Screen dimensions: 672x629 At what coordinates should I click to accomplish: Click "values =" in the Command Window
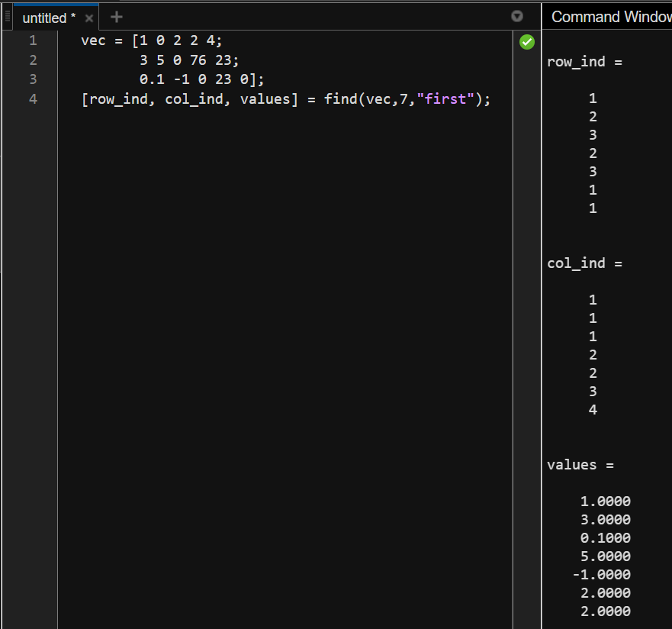(580, 465)
